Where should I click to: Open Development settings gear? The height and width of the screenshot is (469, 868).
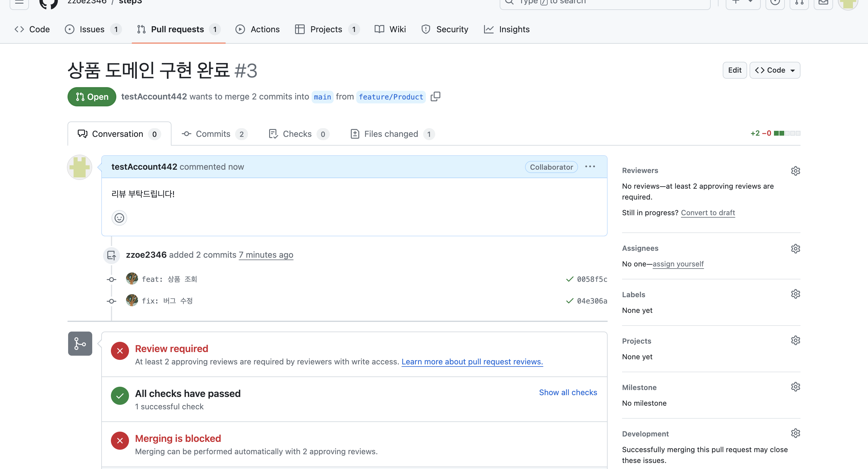(x=795, y=433)
